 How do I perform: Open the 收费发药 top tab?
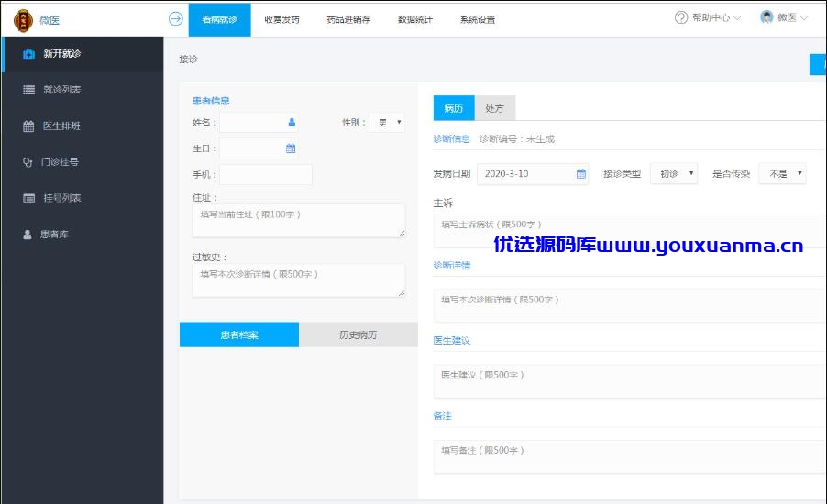coord(281,19)
